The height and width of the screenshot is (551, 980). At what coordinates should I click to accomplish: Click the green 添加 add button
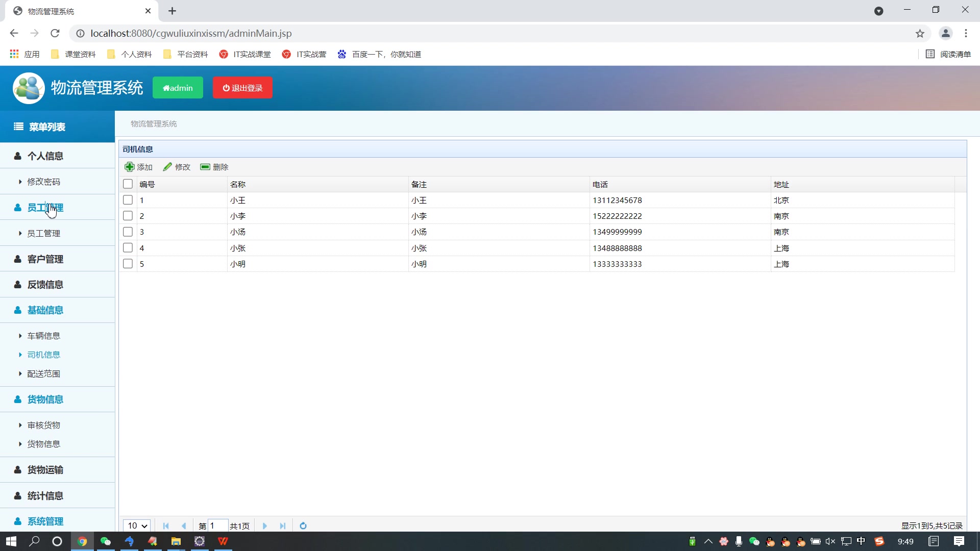click(x=139, y=167)
